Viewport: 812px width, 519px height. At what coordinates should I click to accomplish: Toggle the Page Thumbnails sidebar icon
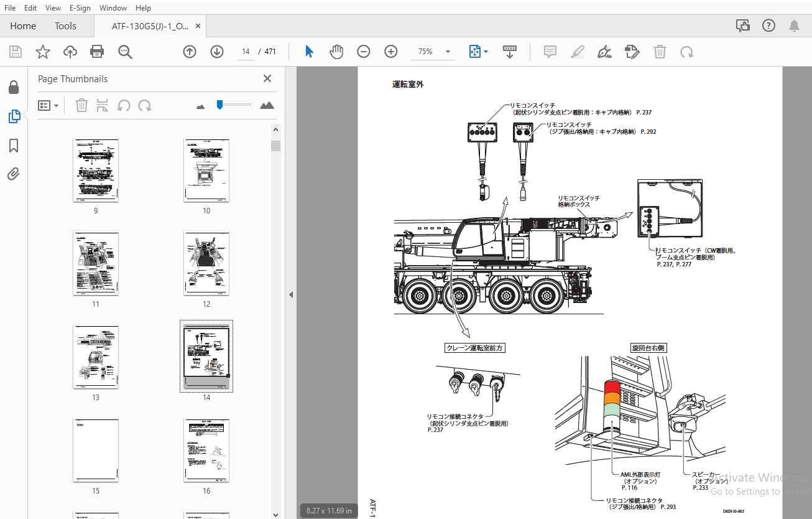coord(14,116)
